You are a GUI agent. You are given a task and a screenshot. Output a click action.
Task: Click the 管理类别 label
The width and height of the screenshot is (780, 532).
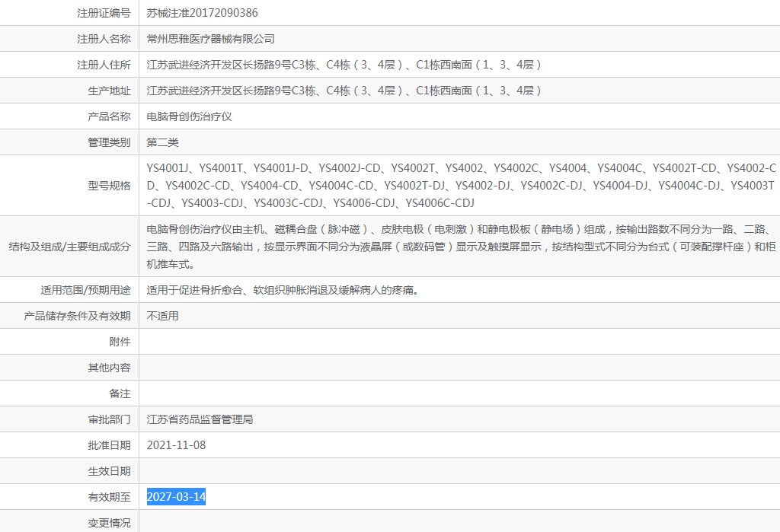pos(109,142)
